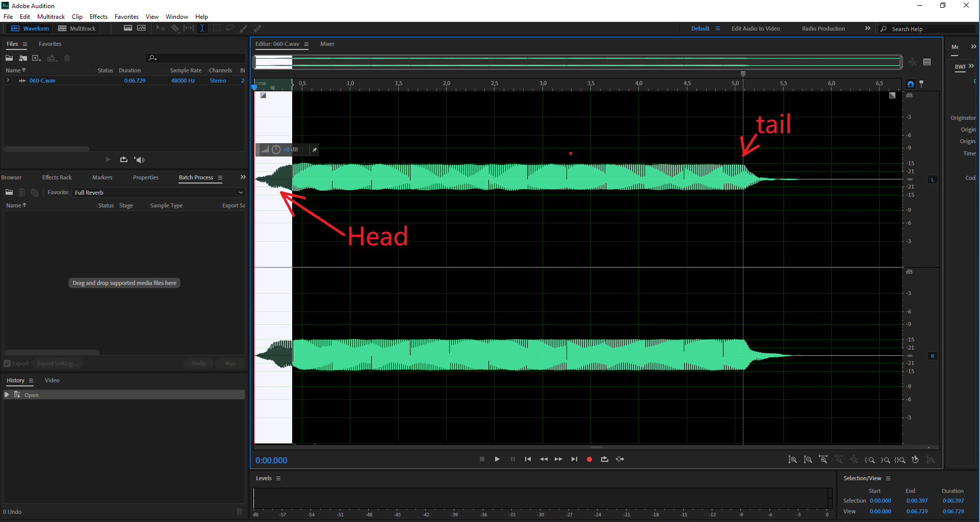Open the New File dropdown icon
980x522 pixels.
tap(37, 58)
